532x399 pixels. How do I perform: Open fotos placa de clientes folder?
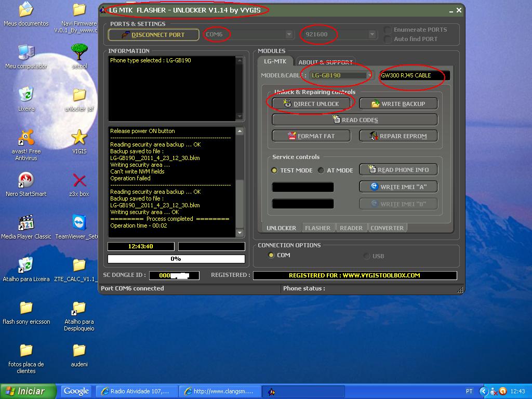tap(26, 358)
